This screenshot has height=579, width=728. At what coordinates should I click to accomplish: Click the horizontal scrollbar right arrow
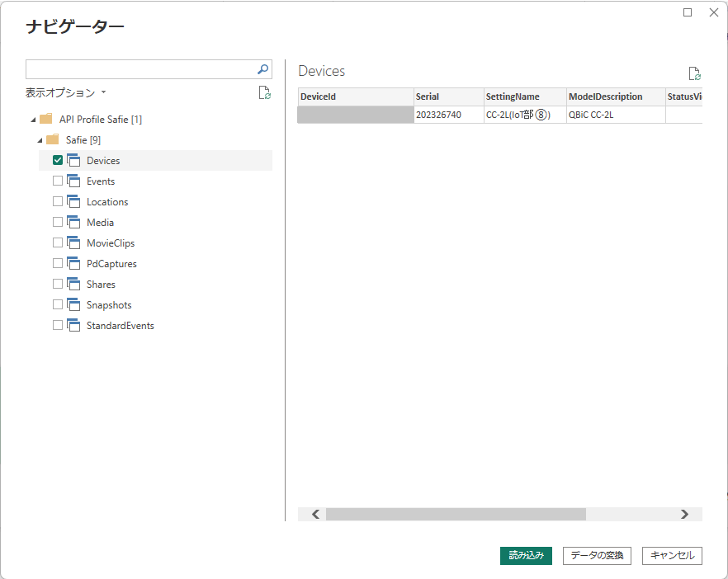click(x=684, y=514)
